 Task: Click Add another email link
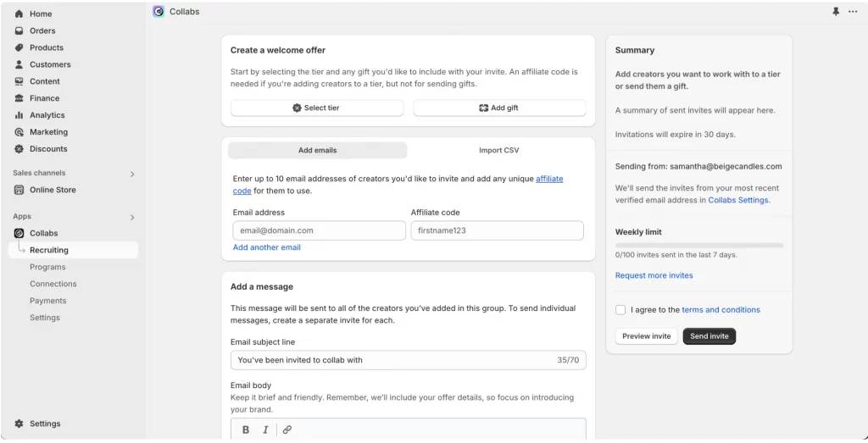(267, 247)
